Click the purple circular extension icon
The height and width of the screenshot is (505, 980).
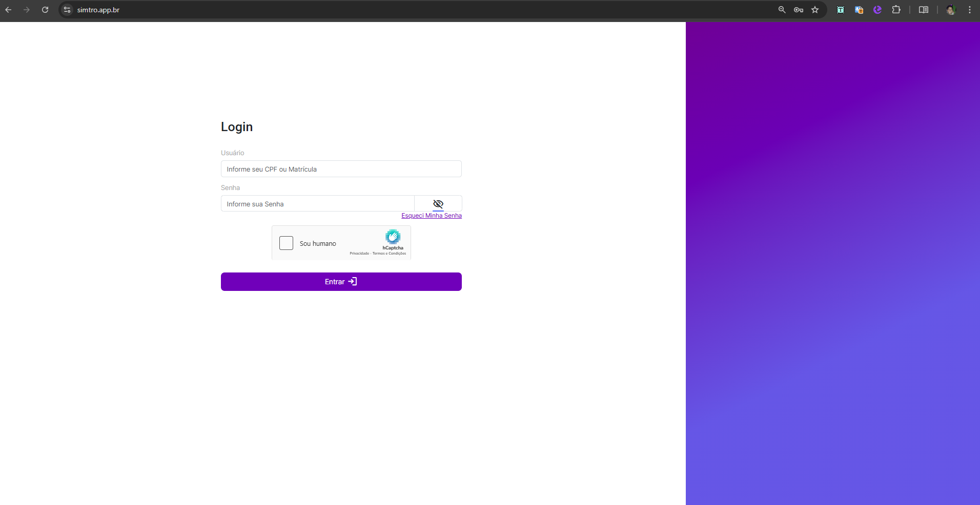877,10
